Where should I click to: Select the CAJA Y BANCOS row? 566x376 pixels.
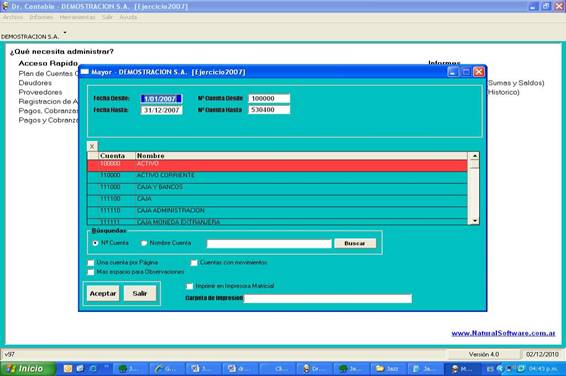[277, 189]
